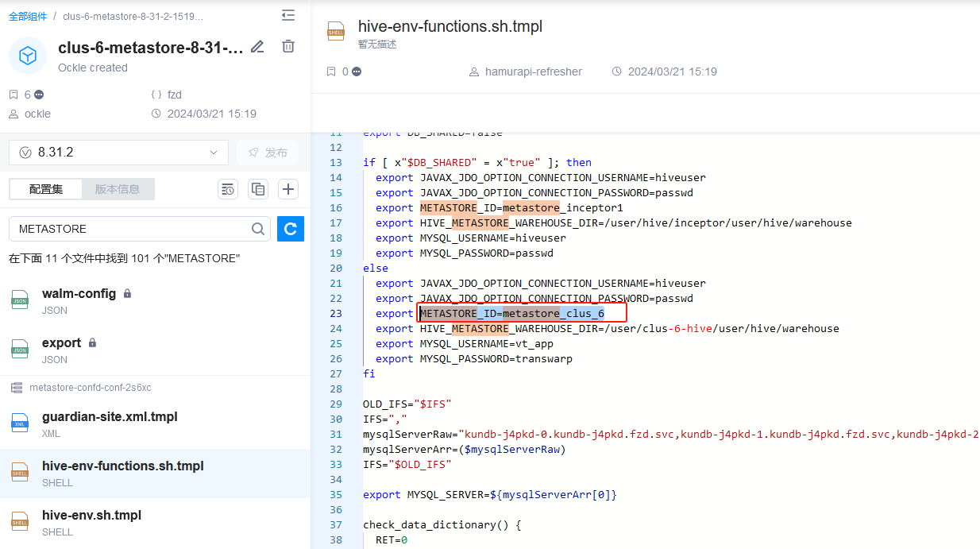Select hive-env-functions.sh.tmpl in the file list
The width and height of the screenshot is (980, 549).
[155, 474]
